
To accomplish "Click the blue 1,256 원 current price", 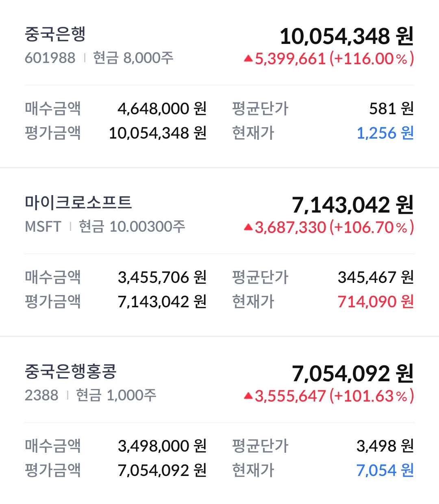I will coord(385,133).
